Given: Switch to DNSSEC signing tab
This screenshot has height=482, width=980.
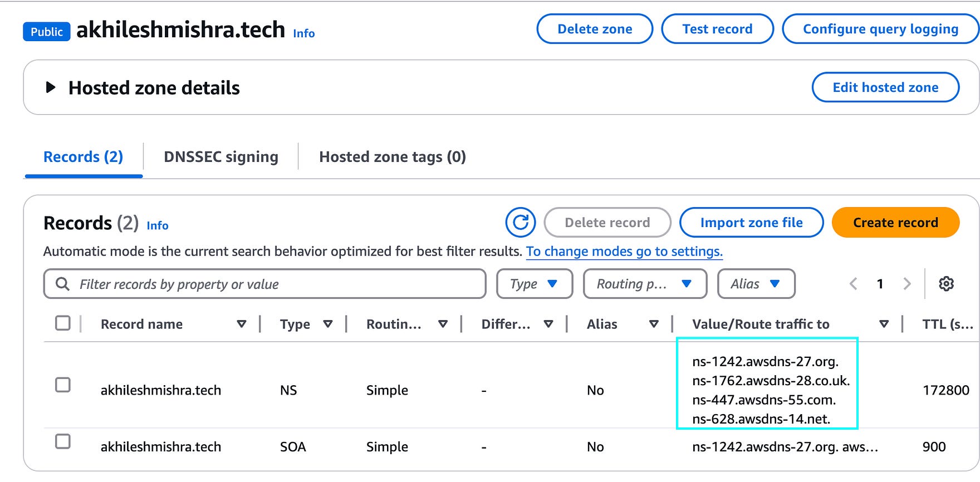Looking at the screenshot, I should click(221, 157).
